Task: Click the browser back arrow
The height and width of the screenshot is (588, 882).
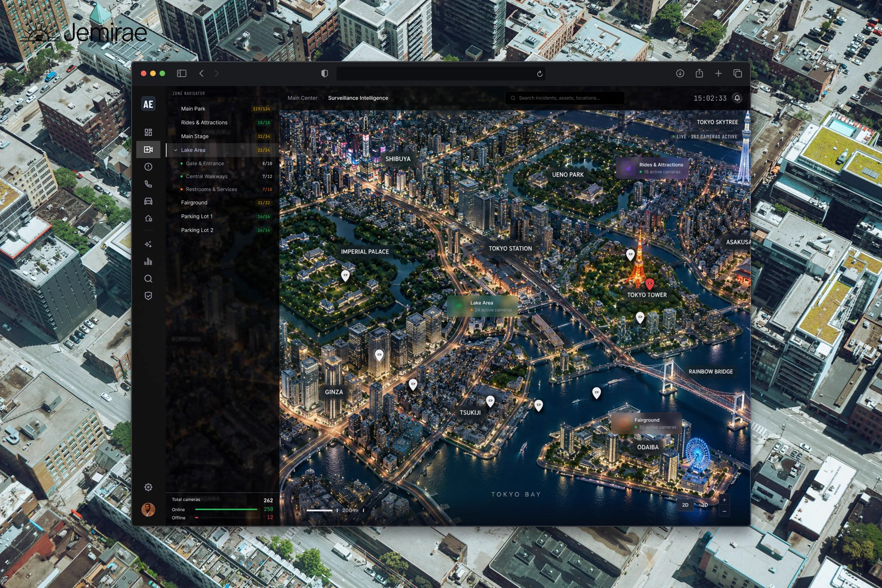Action: click(x=202, y=74)
